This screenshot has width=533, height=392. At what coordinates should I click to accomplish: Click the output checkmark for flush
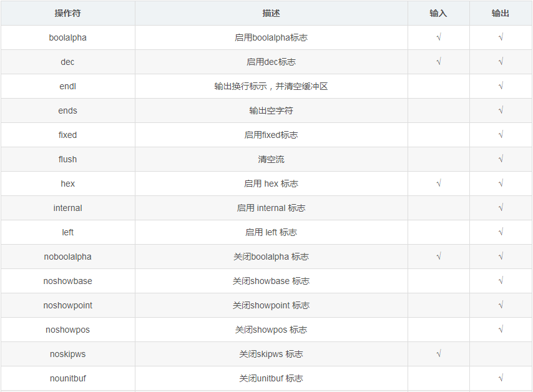[501, 159]
